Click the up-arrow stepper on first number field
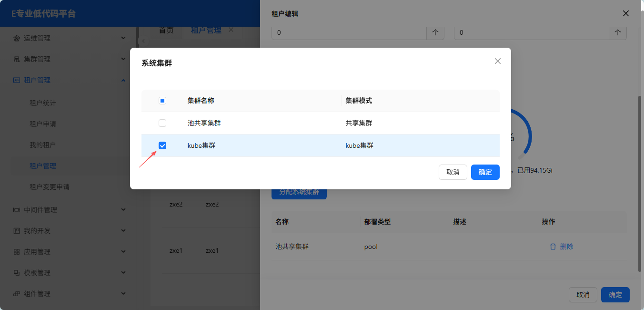The width and height of the screenshot is (644, 310). pyautogui.click(x=435, y=32)
